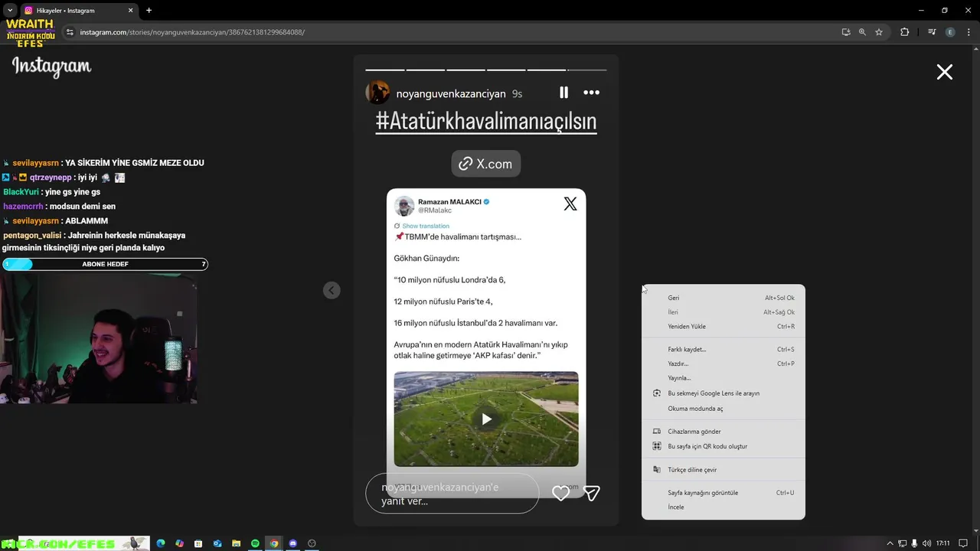The height and width of the screenshot is (551, 980).
Task: Play the embedded tweet video
Action: point(486,419)
